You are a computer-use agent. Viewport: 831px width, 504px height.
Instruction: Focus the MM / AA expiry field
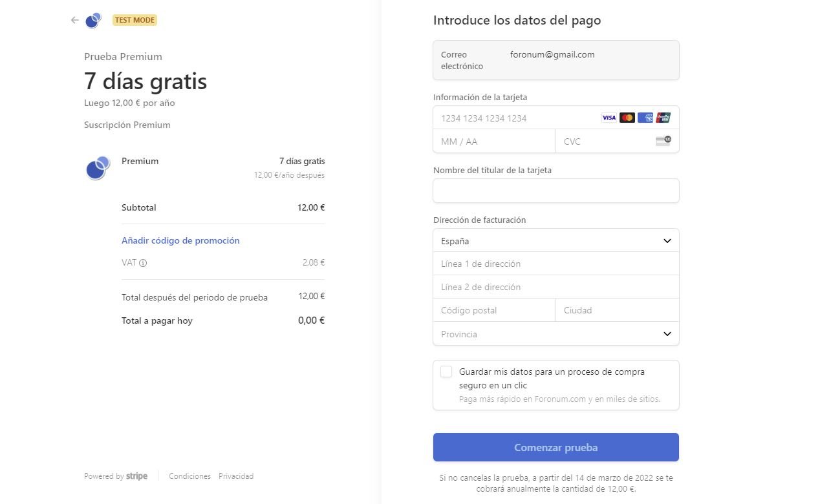coord(495,141)
